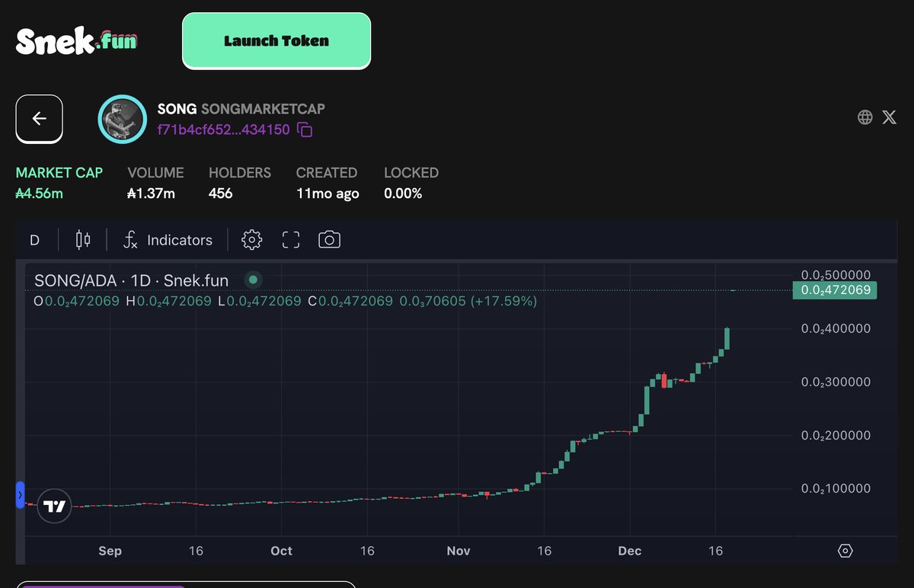Image resolution: width=914 pixels, height=588 pixels.
Task: Click the Launch Token button
Action: click(276, 41)
